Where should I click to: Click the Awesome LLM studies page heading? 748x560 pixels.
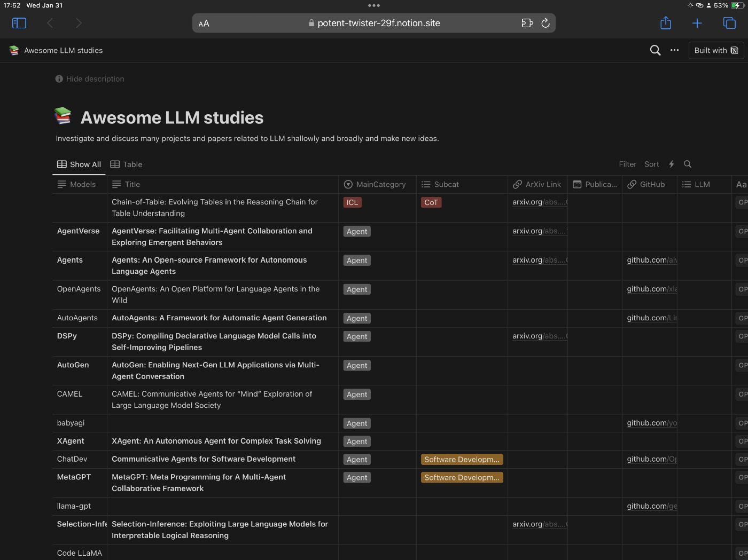pos(172,117)
